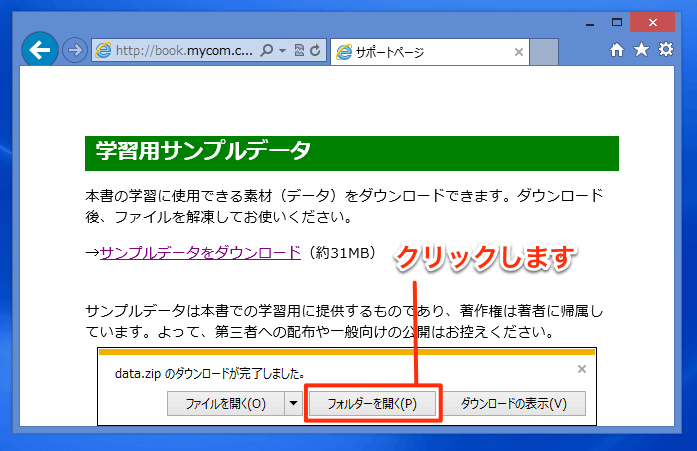Click the フォルダーを開く(P) button
The width and height of the screenshot is (697, 451).
coord(372,403)
